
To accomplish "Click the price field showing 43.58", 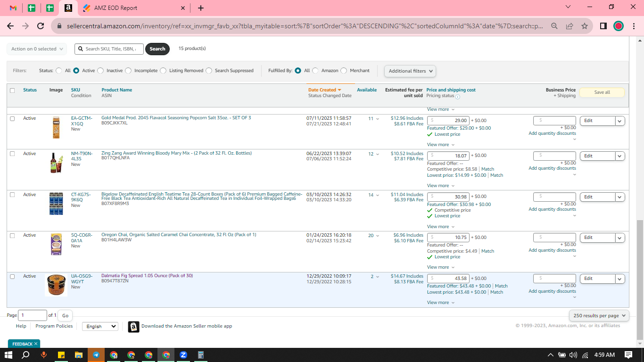I will (448, 279).
